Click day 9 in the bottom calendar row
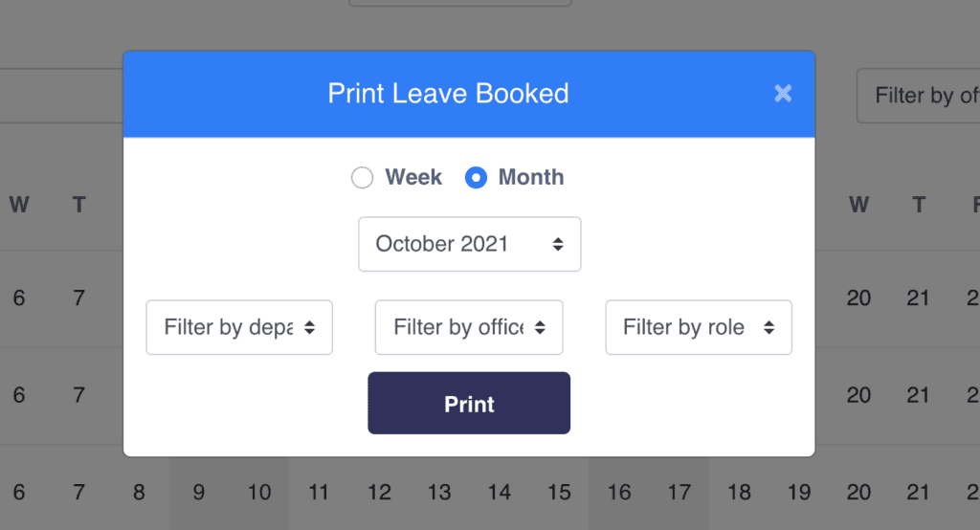Viewport: 980px width, 530px height. point(199,493)
